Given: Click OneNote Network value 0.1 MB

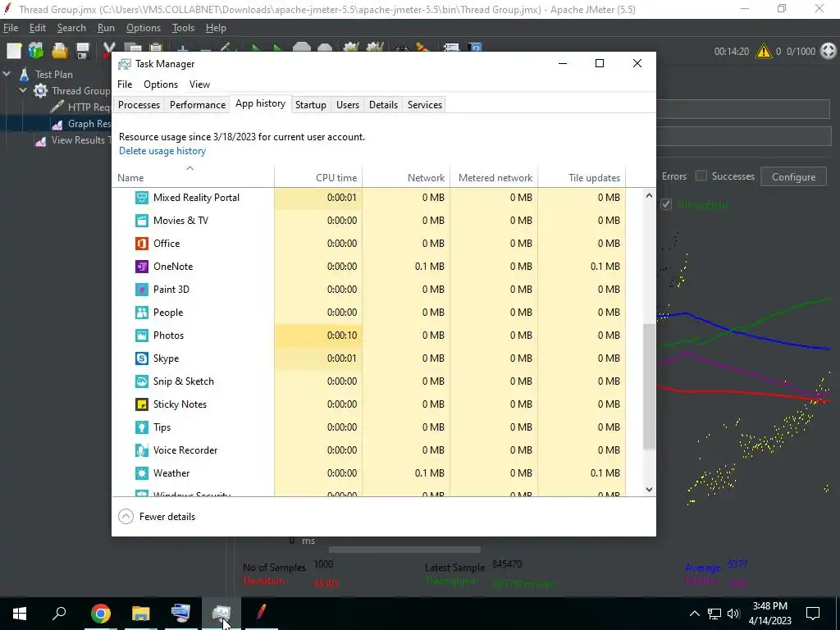Looking at the screenshot, I should tap(430, 267).
